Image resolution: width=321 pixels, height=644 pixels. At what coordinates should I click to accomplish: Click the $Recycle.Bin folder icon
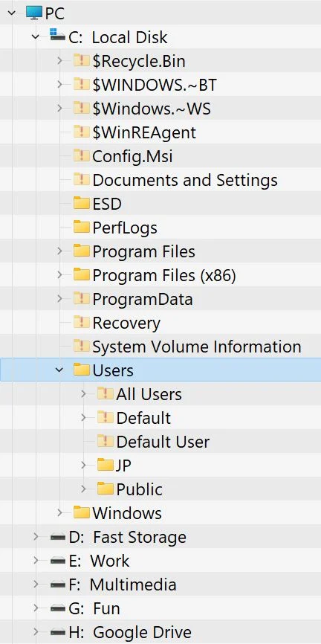point(81,61)
